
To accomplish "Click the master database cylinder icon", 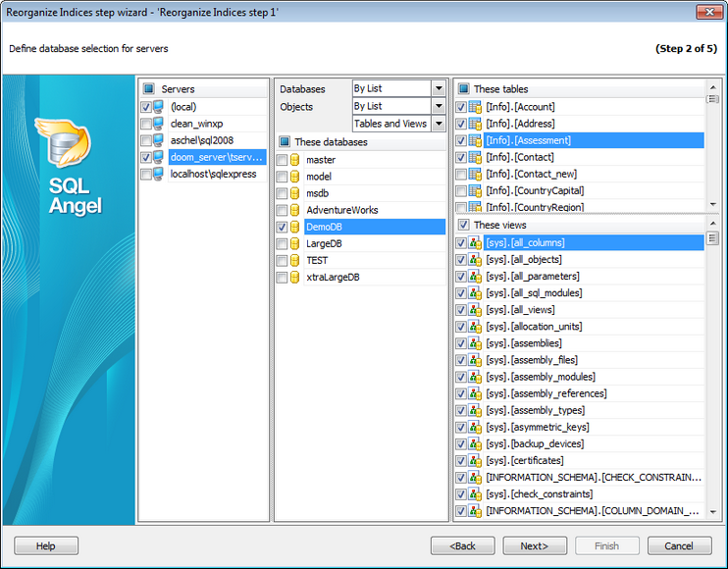I will (294, 160).
